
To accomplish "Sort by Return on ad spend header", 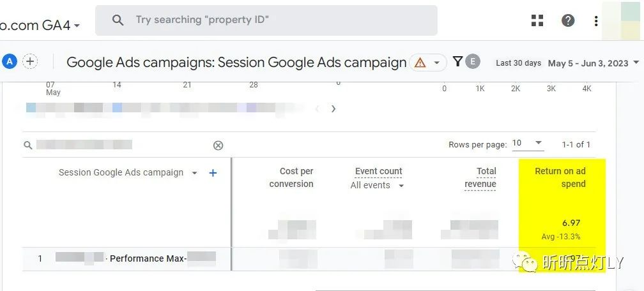I will [x=560, y=177].
